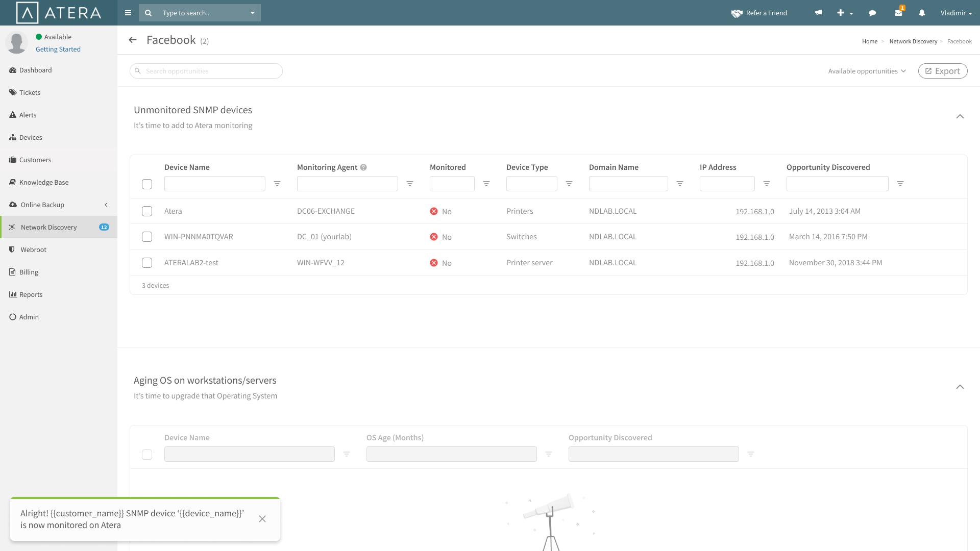Viewport: 980px width, 551px height.
Task: Open the Domain Name column filter icon
Action: click(x=680, y=184)
